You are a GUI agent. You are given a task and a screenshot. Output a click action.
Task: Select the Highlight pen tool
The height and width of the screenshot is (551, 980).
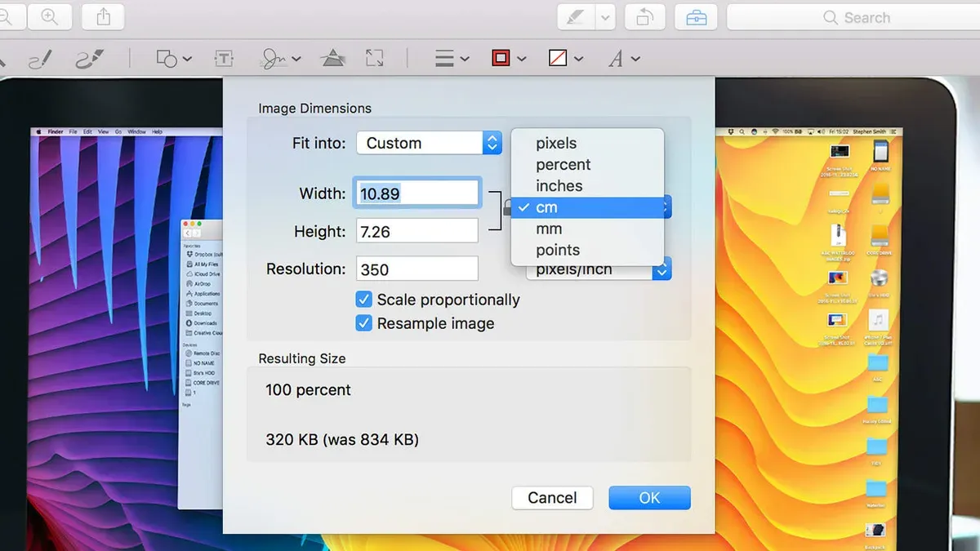577,17
